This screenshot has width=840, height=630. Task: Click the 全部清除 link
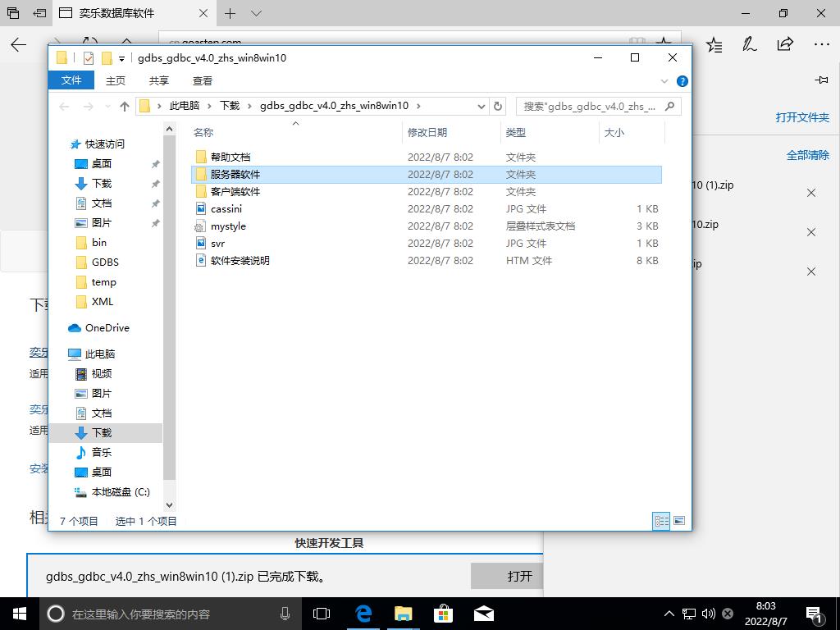pyautogui.click(x=807, y=155)
